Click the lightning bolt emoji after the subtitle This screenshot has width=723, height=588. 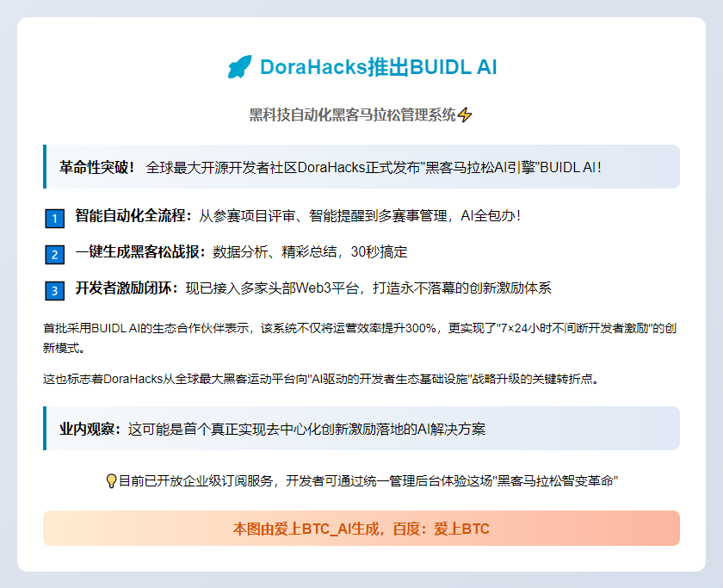pyautogui.click(x=465, y=115)
